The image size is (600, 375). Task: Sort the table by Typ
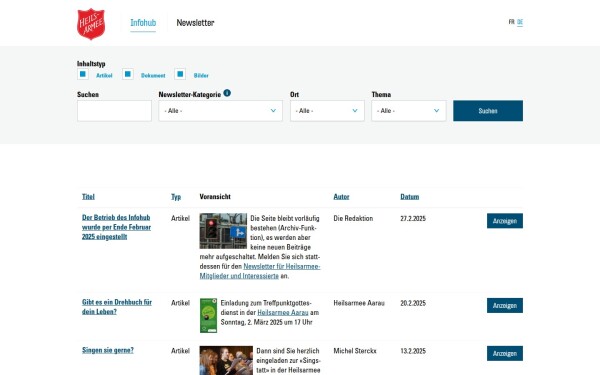[x=176, y=197]
